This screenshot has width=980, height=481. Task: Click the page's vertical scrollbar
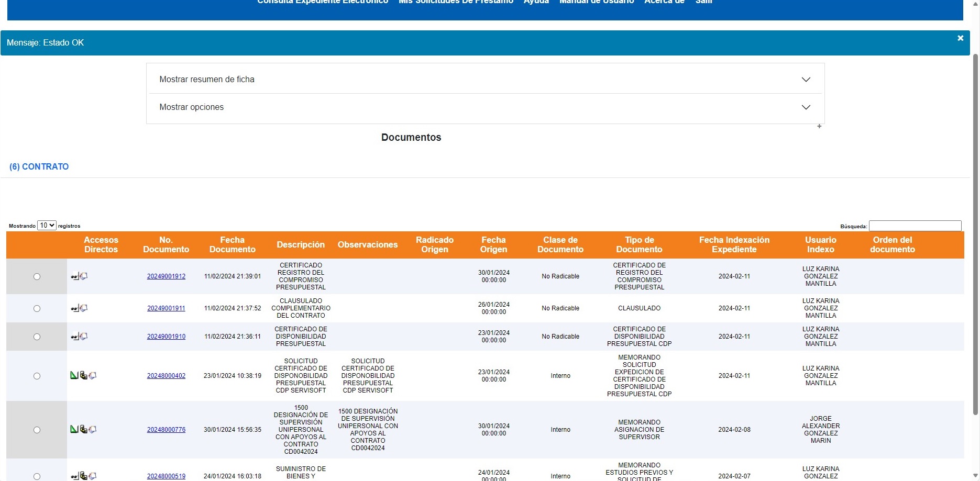coord(975,236)
